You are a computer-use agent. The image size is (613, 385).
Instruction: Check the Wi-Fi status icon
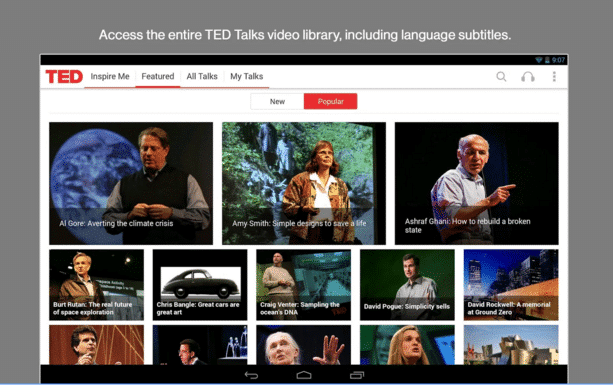pyautogui.click(x=539, y=60)
